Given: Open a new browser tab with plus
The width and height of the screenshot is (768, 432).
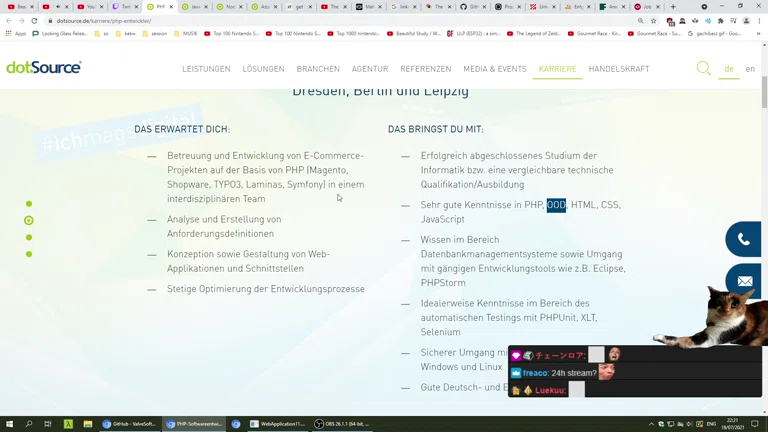Looking at the screenshot, I should [x=673, y=7].
